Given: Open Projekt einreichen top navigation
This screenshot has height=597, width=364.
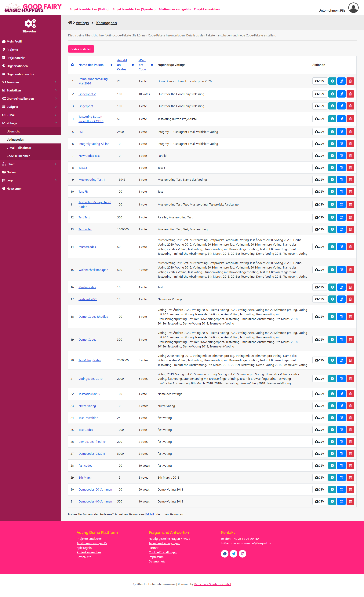Looking at the screenshot, I should pos(206,9).
